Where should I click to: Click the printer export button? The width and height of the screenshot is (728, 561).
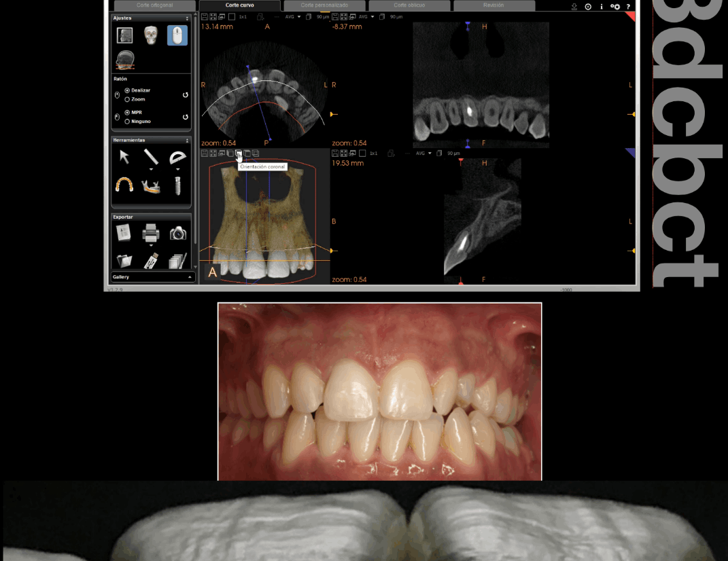pos(151,233)
